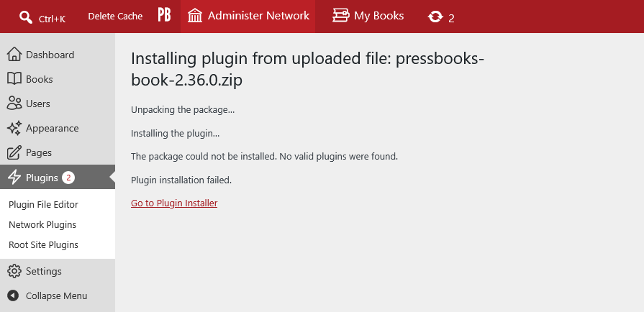This screenshot has height=312, width=644.
Task: Click the Books open-book icon
Action: (x=14, y=79)
